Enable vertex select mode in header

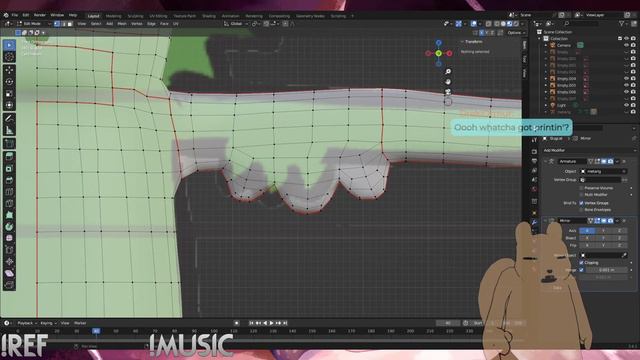57,24
